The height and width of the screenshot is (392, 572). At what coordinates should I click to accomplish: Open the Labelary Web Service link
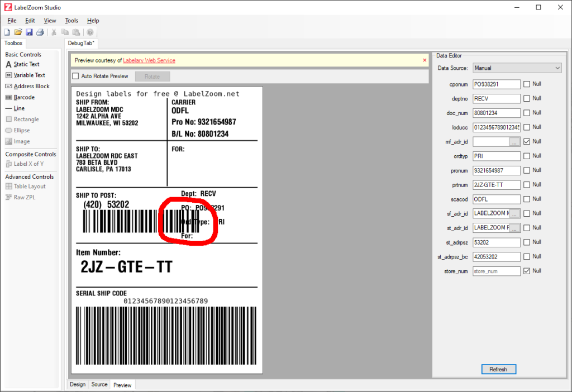point(149,60)
